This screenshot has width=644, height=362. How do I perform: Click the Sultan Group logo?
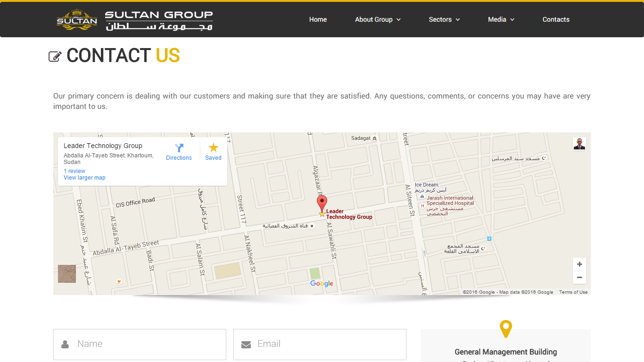click(x=135, y=20)
